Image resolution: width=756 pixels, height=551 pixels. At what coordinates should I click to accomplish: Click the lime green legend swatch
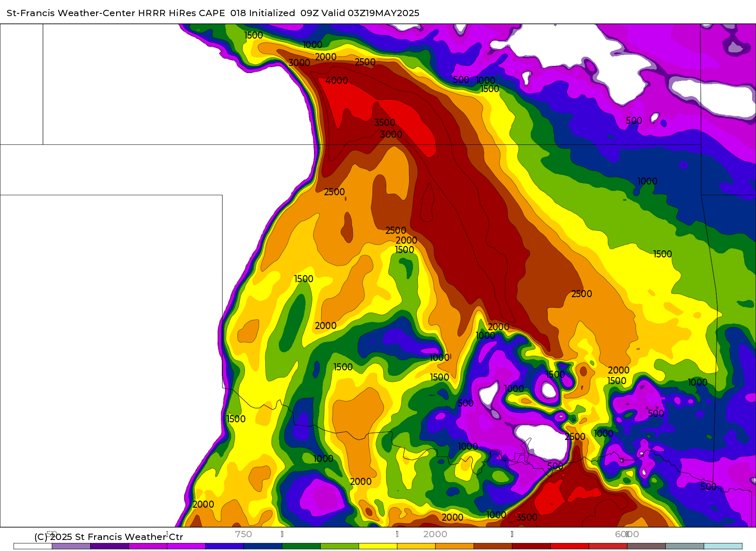[339, 546]
